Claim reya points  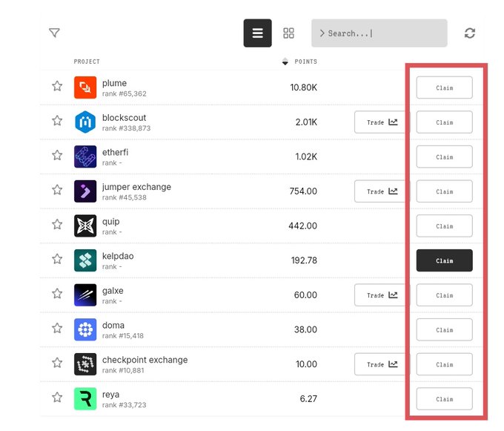coord(444,398)
